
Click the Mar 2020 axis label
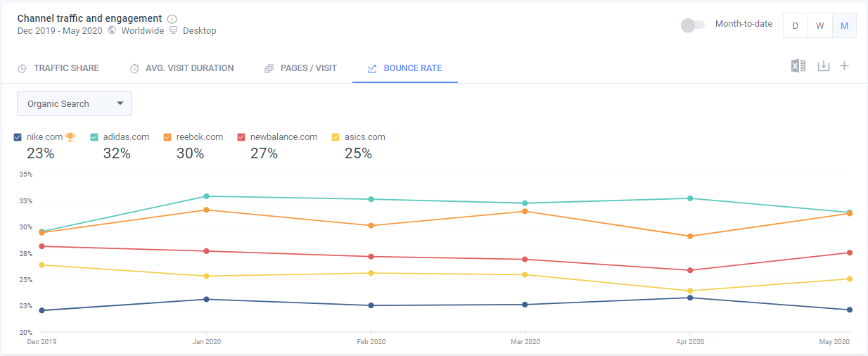(x=525, y=341)
